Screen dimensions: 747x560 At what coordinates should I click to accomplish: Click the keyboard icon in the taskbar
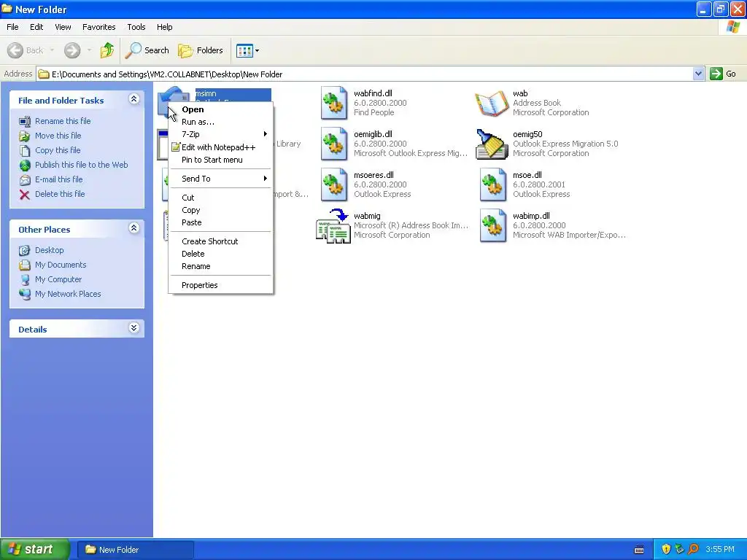pos(639,550)
